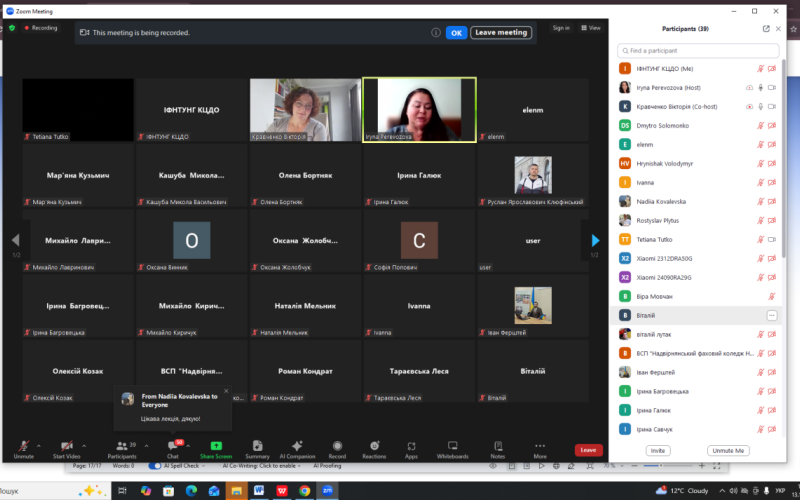Select Iryna Perevozova's video tile
Viewport: 800px width, 500px height.
click(x=419, y=110)
